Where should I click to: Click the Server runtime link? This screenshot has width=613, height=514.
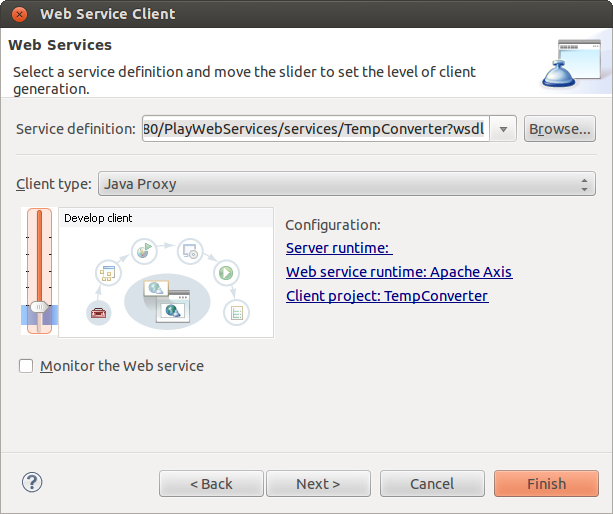(x=339, y=248)
